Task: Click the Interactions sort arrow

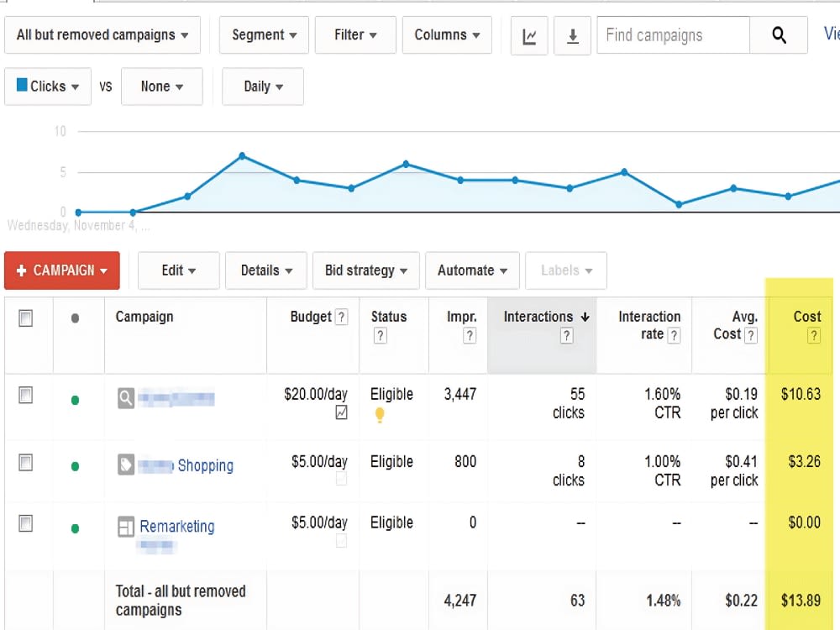Action: pos(585,318)
